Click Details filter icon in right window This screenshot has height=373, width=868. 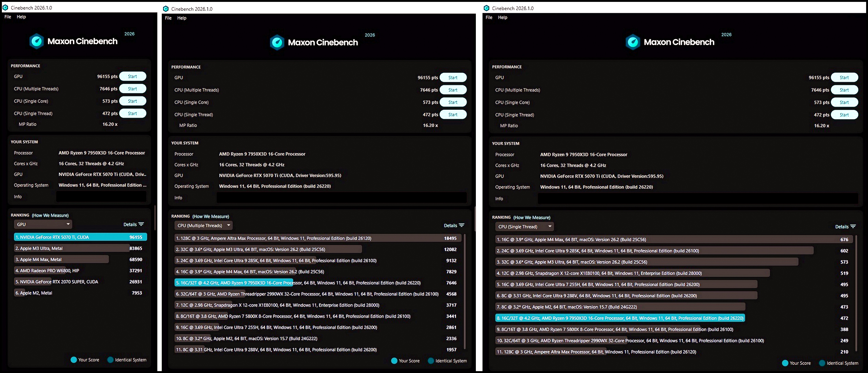(x=853, y=227)
